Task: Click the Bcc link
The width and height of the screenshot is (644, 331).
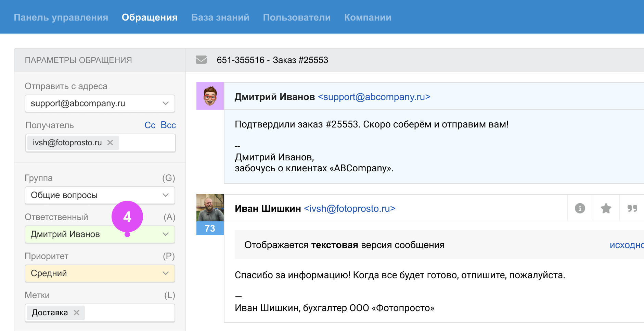Action: tap(168, 125)
